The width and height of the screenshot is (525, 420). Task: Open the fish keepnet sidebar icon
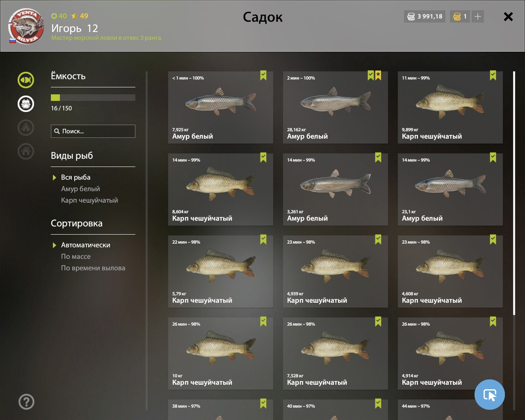(x=26, y=80)
